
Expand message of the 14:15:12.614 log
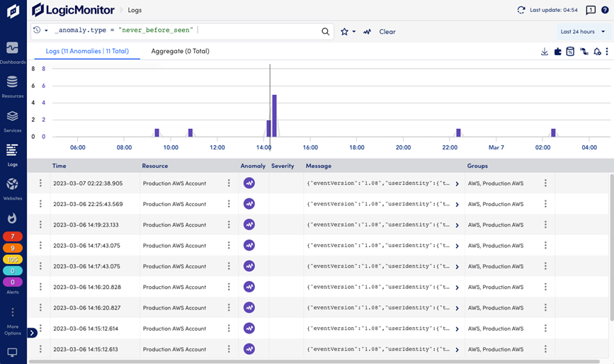point(457,329)
